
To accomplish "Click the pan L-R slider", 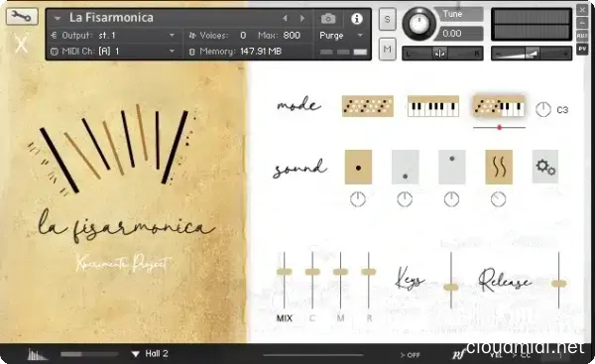I will 442,54.
